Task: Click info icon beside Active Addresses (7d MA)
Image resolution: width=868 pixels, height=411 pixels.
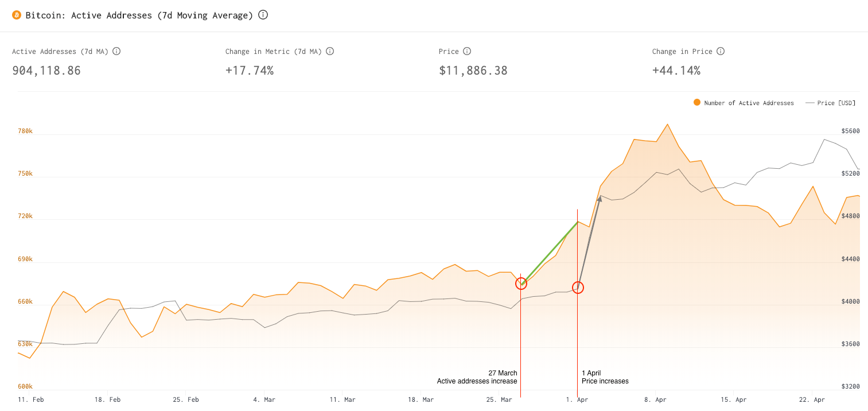Action: tap(116, 51)
